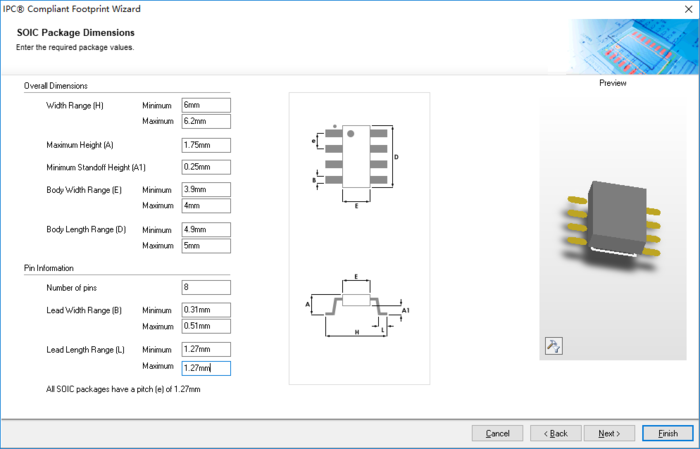Click Lead Length Range (L) Maximum field

point(205,368)
